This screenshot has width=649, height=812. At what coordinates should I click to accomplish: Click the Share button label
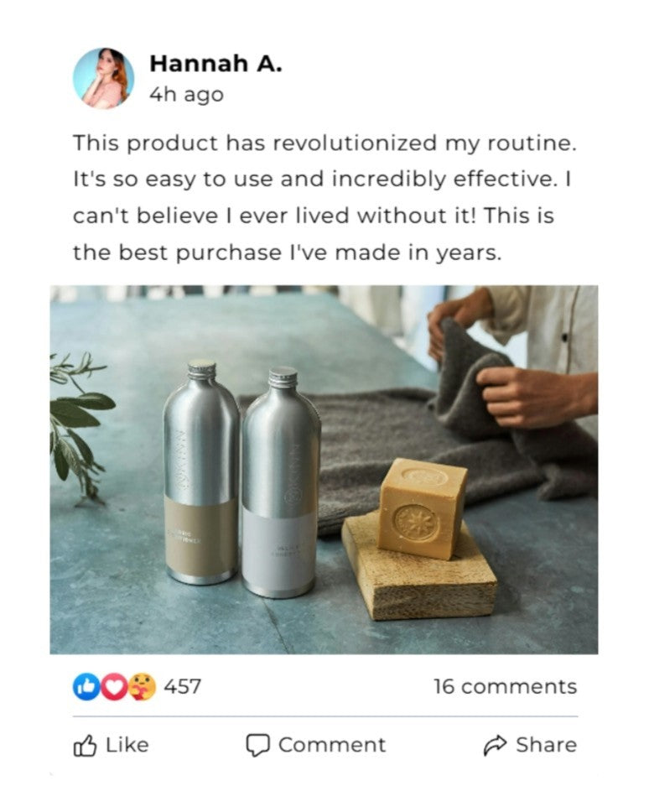[546, 745]
